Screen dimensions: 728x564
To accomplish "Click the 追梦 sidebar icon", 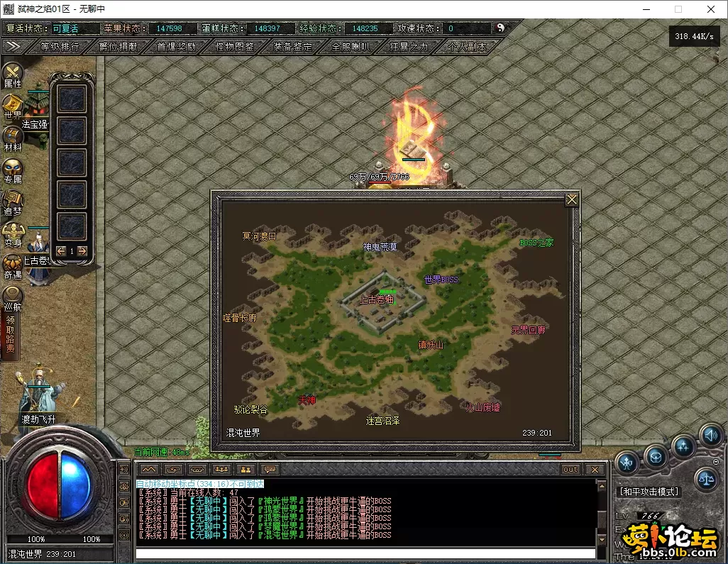I will pyautogui.click(x=13, y=202).
